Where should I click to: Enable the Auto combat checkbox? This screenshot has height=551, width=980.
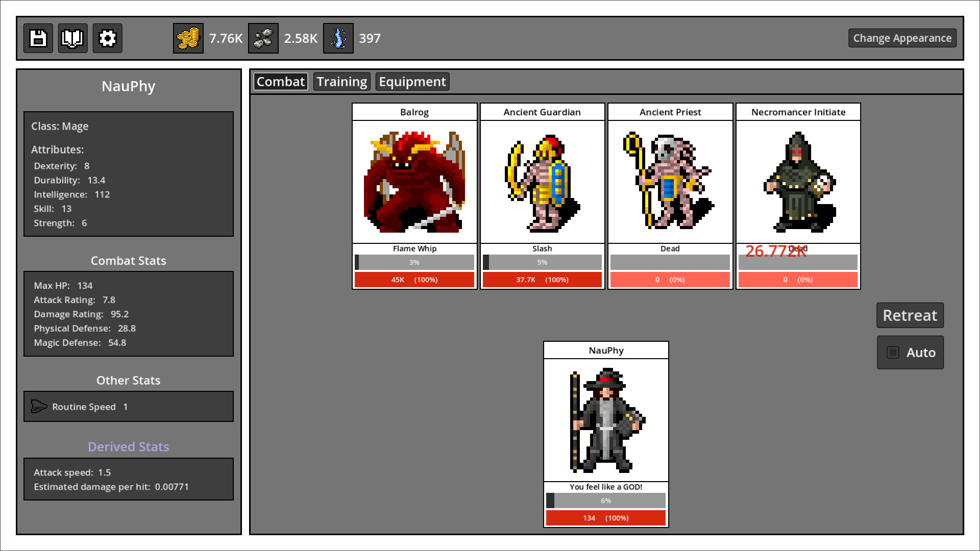(x=892, y=352)
